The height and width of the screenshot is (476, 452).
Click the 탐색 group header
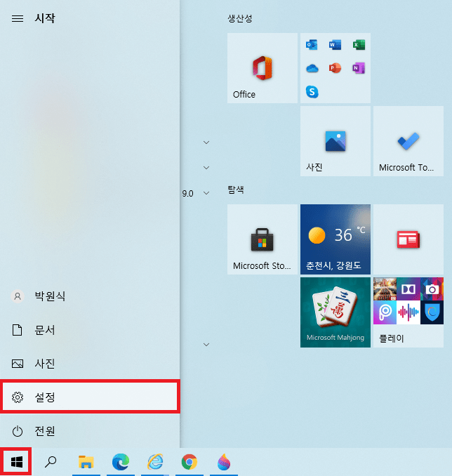click(236, 190)
